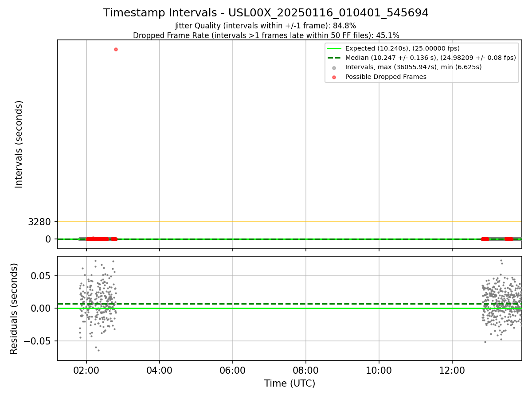The height and width of the screenshot is (399, 532).
Task: Click the 0.05 residuals tick label
Action: tap(41, 276)
